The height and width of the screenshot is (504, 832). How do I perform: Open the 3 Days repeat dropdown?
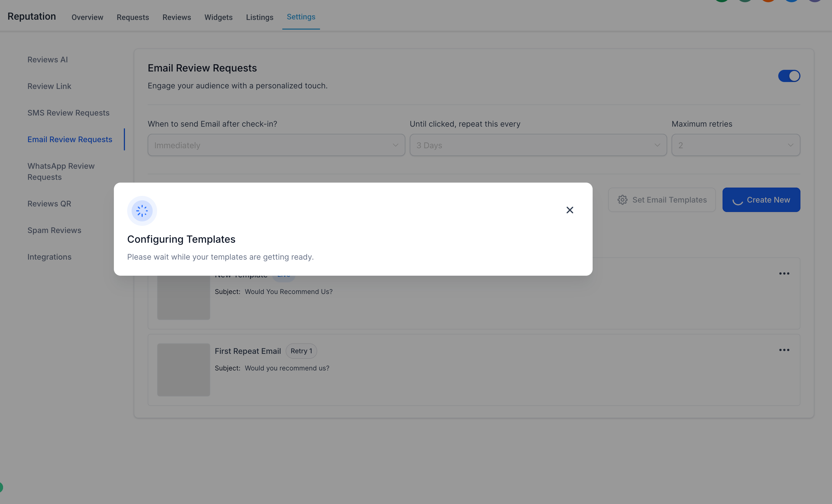(x=538, y=145)
